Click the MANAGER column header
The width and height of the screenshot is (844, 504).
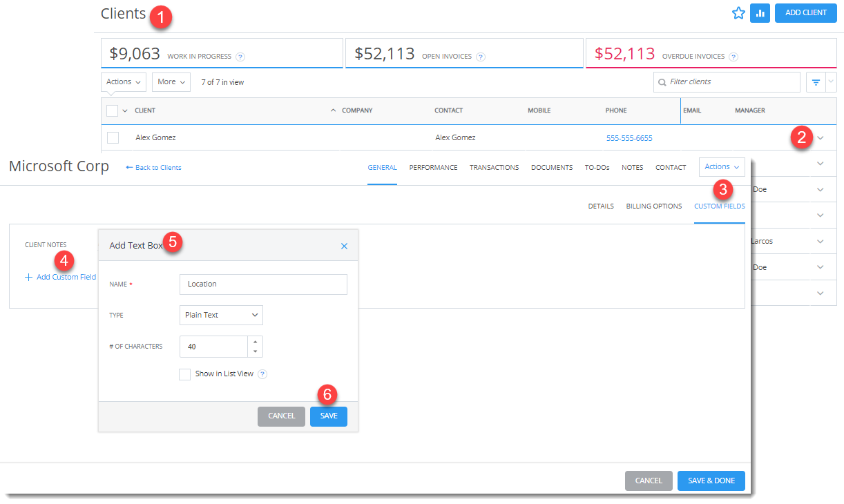tap(750, 110)
